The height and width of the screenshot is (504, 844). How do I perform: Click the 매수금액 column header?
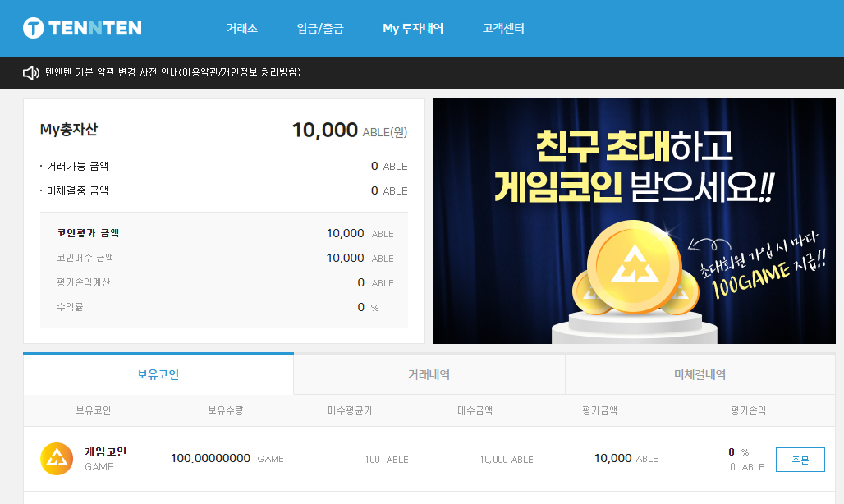coord(475,410)
